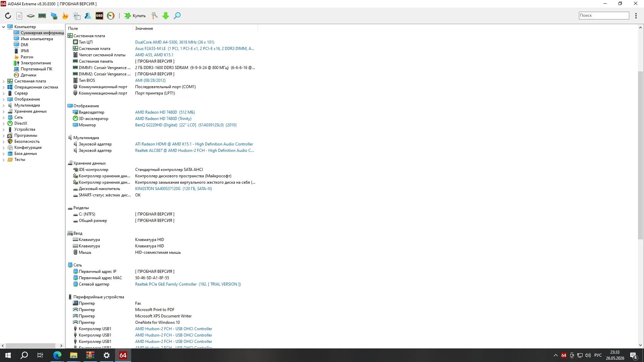Select the Разгон tree item
Screen dimensions: 644x362
(x=23, y=57)
